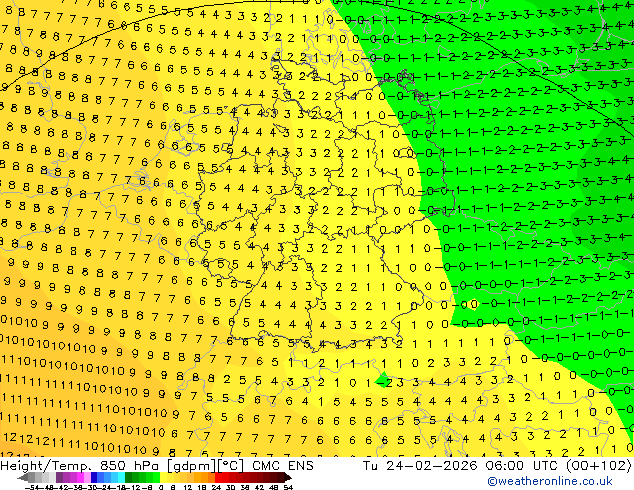The image size is (634, 490).
Task: Pick the dark blue swatch at -30
Action: click(x=94, y=477)
